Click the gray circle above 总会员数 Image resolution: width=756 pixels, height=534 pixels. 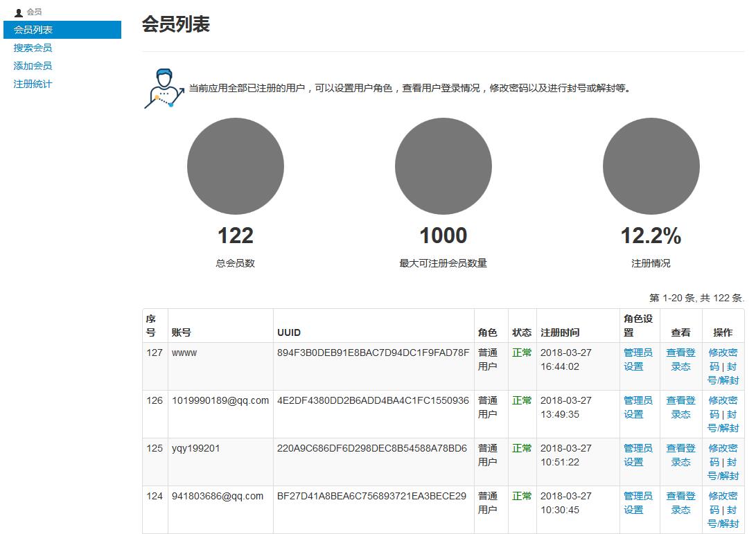[x=236, y=166]
